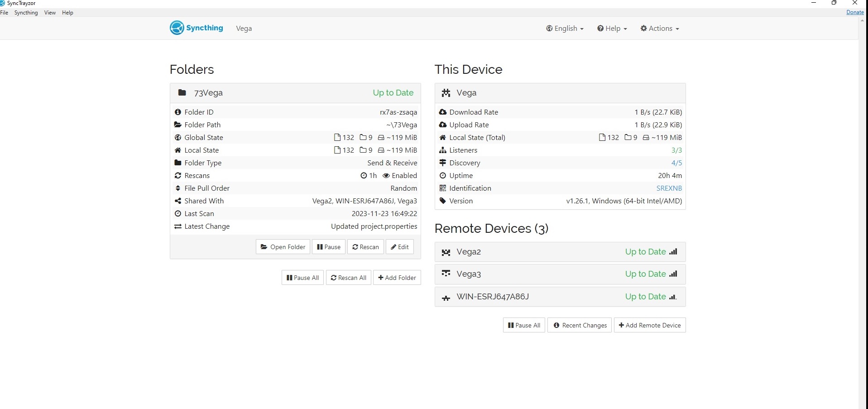Screen dimensions: 868x409
Task: Pause the 73Vega folder
Action: (329, 247)
